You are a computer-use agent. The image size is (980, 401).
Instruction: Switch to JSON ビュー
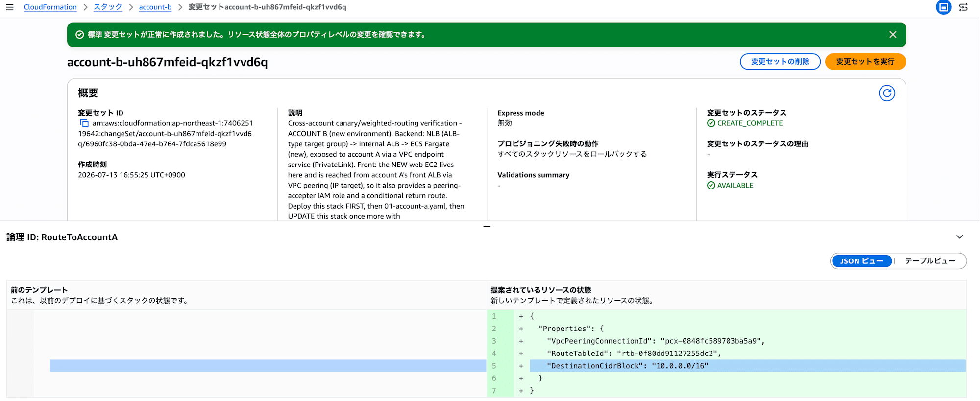[x=861, y=261]
